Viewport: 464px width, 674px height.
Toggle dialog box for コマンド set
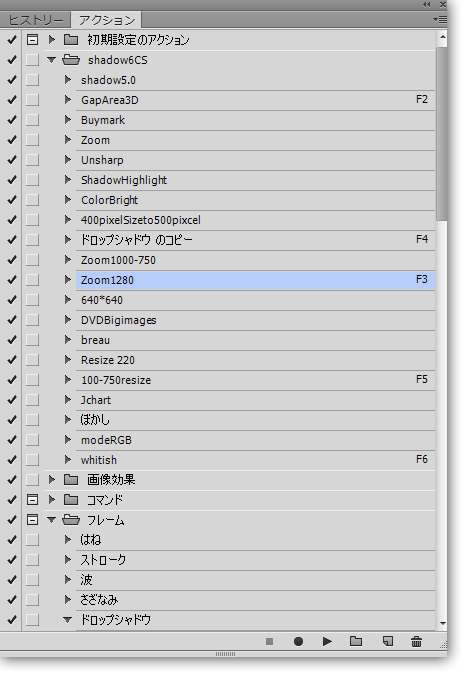tap(32, 500)
